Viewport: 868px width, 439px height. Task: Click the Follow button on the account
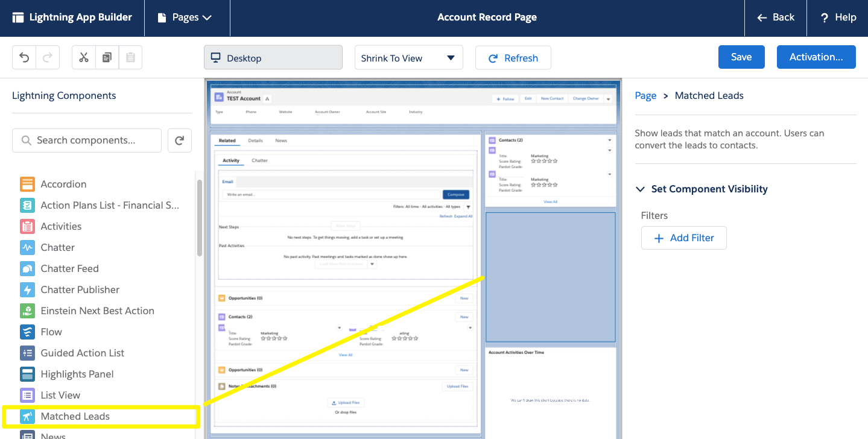[x=505, y=98]
